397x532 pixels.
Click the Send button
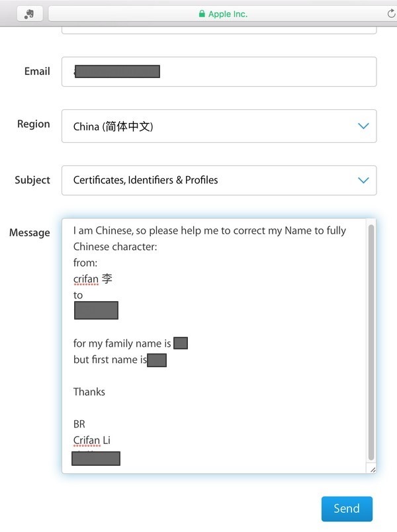tap(347, 509)
